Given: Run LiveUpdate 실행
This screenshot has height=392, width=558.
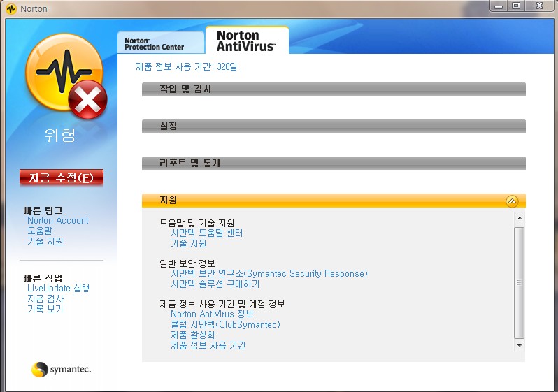Looking at the screenshot, I should click(58, 288).
